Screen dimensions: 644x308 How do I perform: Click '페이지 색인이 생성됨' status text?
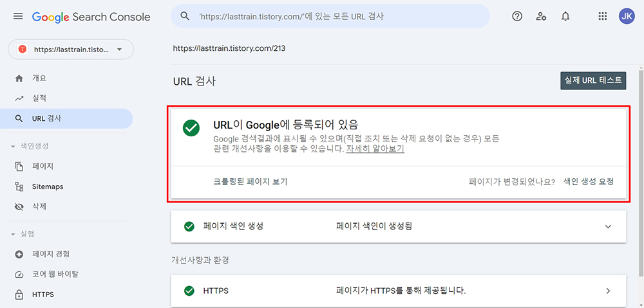(x=374, y=226)
